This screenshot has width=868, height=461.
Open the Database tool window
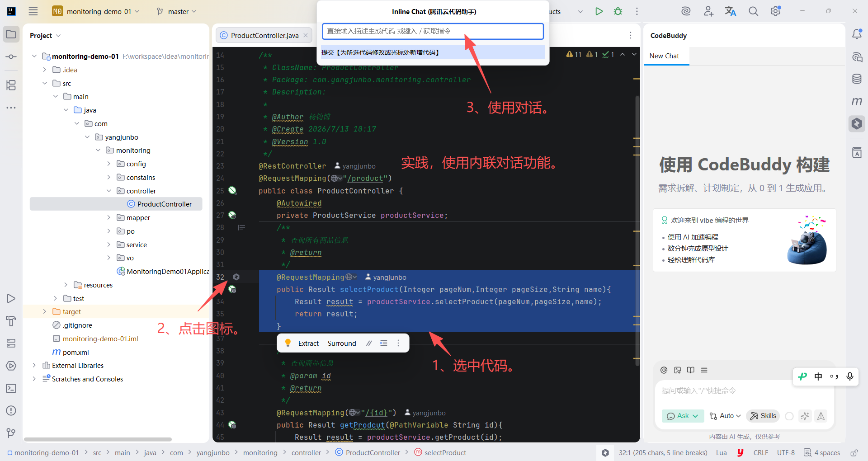pos(857,79)
